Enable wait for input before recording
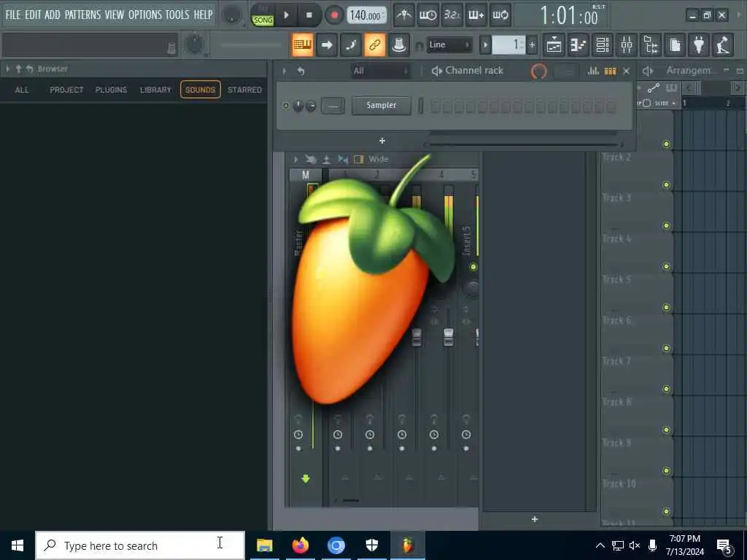The image size is (747, 560). 427,15
